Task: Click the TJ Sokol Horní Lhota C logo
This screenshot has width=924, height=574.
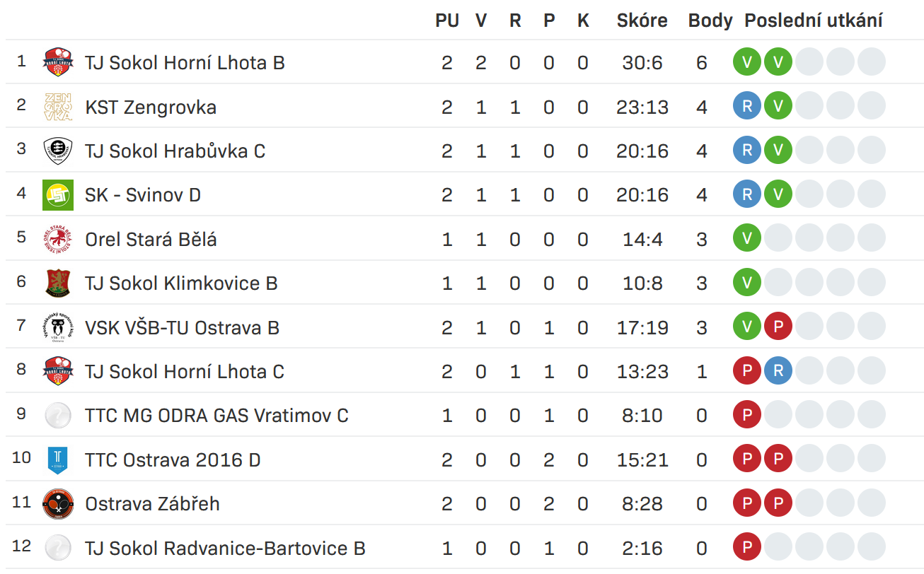Action: click(58, 372)
